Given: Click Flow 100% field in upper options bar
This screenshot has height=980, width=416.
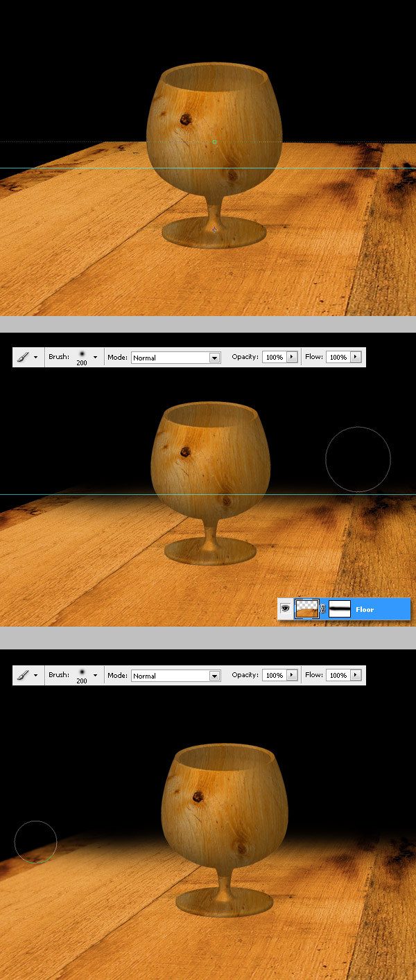Looking at the screenshot, I should (338, 358).
